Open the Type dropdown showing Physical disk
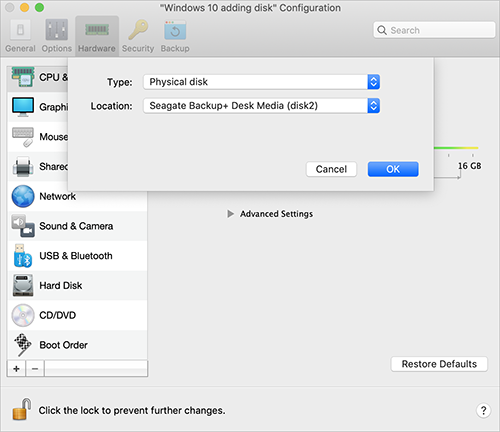The image size is (500, 432). pyautogui.click(x=261, y=82)
